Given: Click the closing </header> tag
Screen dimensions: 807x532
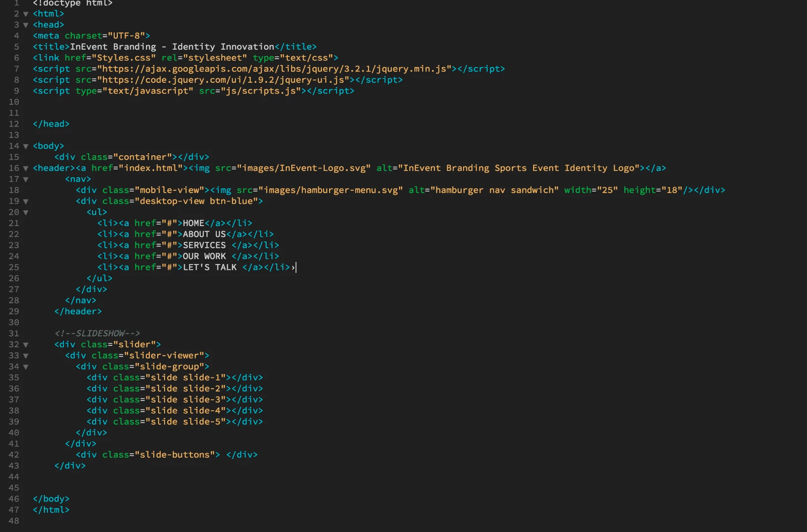Looking at the screenshot, I should click(78, 311).
